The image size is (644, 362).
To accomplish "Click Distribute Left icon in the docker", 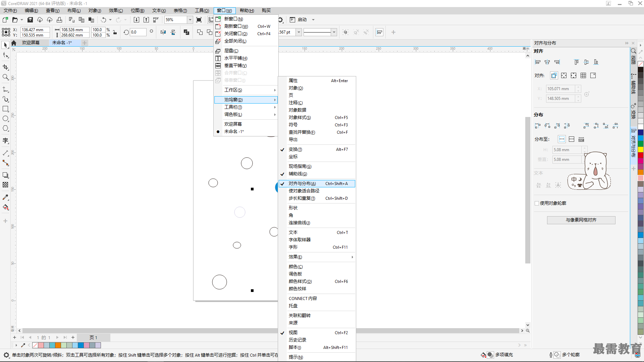I will point(538,126).
